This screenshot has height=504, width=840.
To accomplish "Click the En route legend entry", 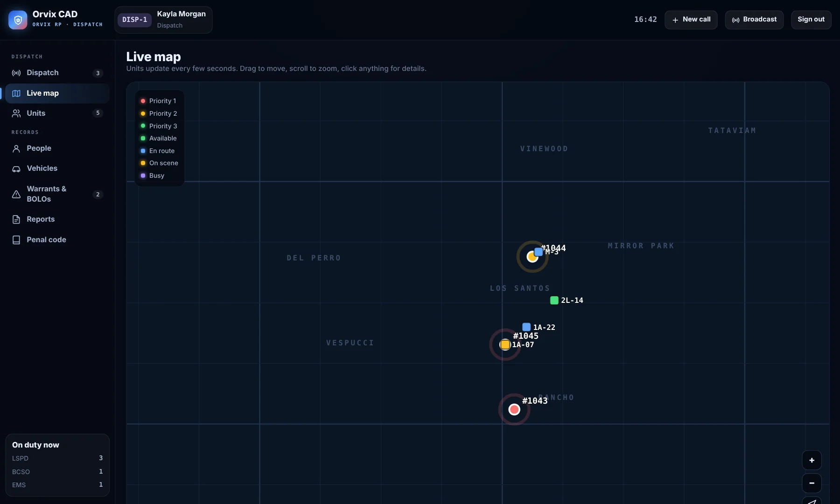I will click(x=158, y=151).
